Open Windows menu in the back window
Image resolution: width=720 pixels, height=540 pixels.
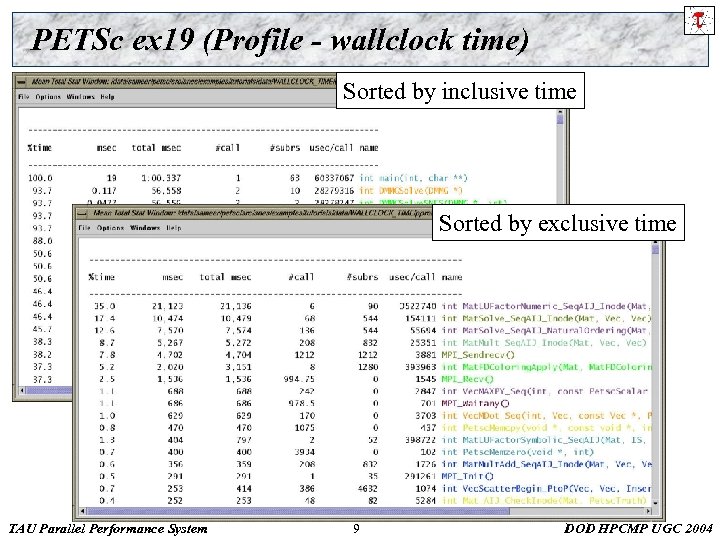[80, 97]
